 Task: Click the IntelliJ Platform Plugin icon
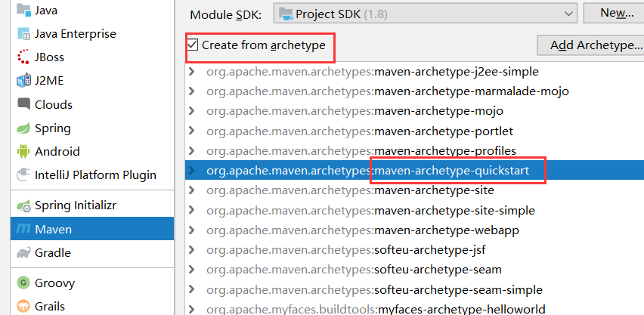click(23, 174)
